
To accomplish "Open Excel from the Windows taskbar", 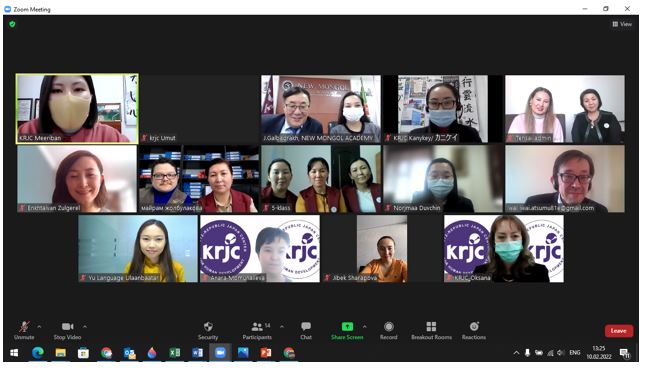I will click(x=175, y=353).
